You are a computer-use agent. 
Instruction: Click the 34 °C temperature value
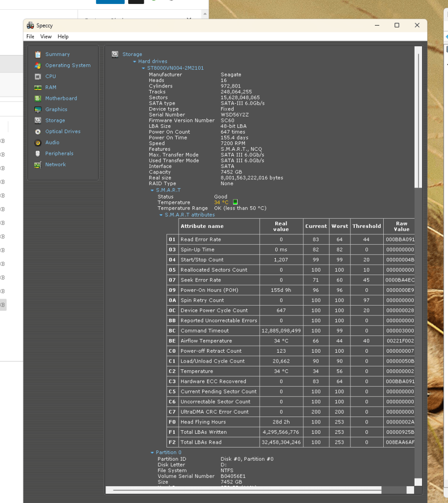click(x=221, y=202)
